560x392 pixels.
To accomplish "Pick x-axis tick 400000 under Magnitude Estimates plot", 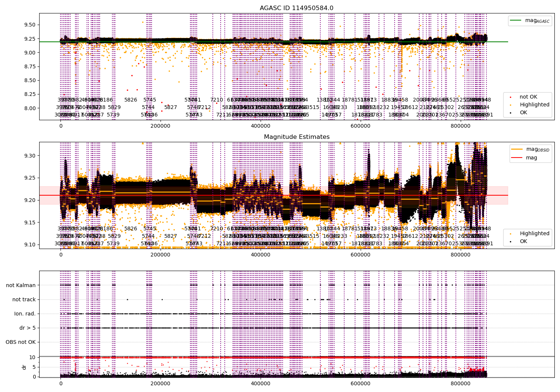I will tap(261, 255).
